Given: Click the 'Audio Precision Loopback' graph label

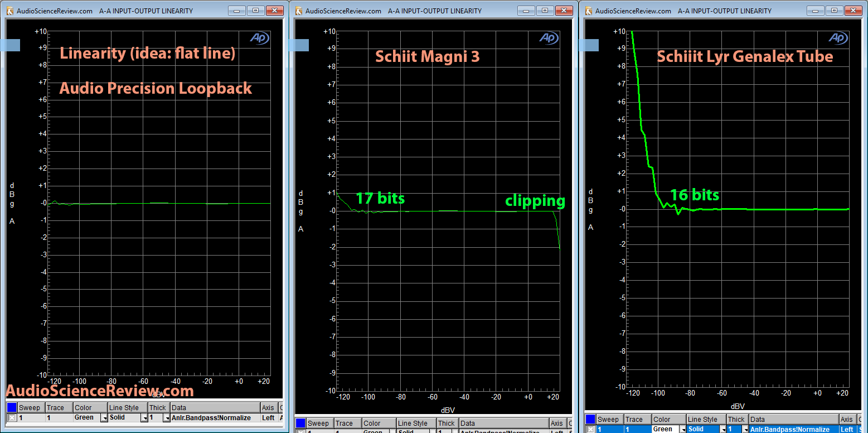Looking at the screenshot, I should click(x=156, y=89).
